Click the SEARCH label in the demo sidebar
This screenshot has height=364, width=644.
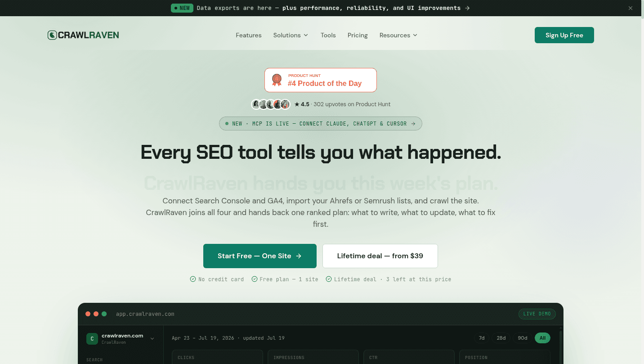click(94, 360)
